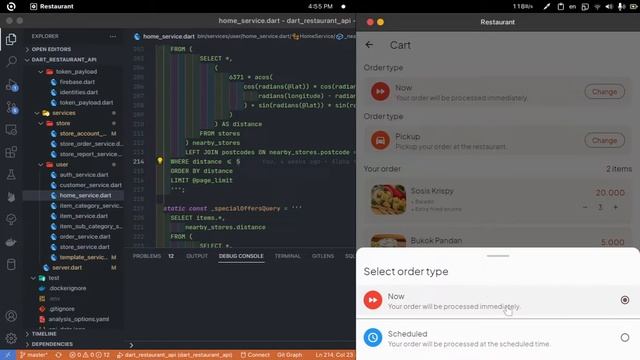Click the microphone tray icon
The height and width of the screenshot is (360, 640).
(x=621, y=7)
